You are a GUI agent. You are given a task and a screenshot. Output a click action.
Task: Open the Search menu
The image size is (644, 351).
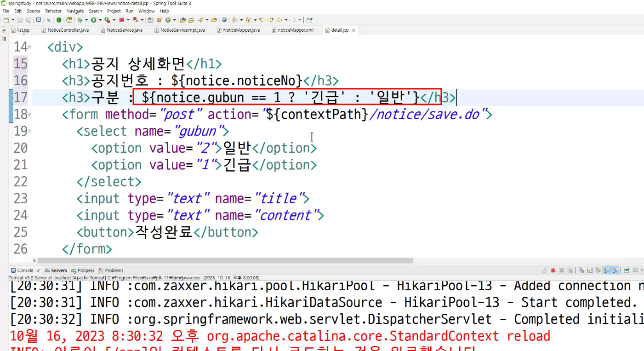[96, 11]
